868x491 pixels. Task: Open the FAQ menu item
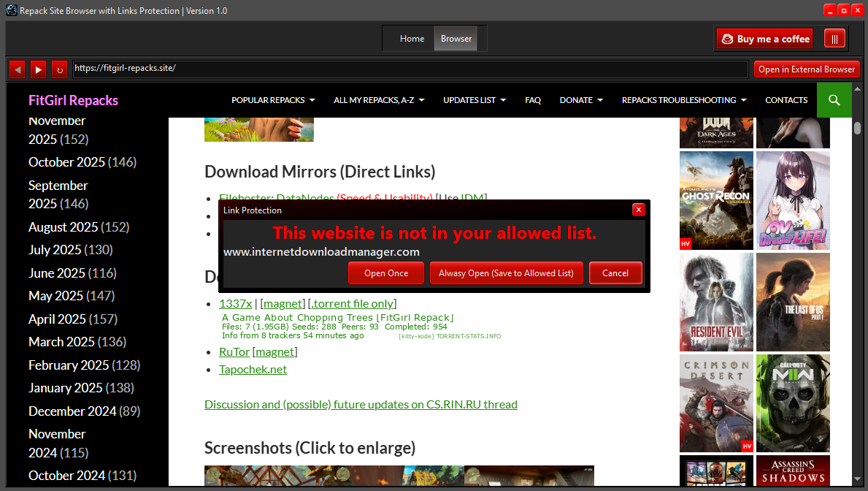point(532,100)
